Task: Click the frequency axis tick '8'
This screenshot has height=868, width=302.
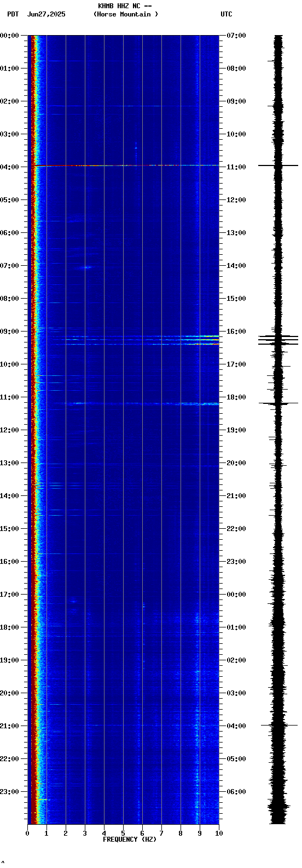Action: (181, 833)
